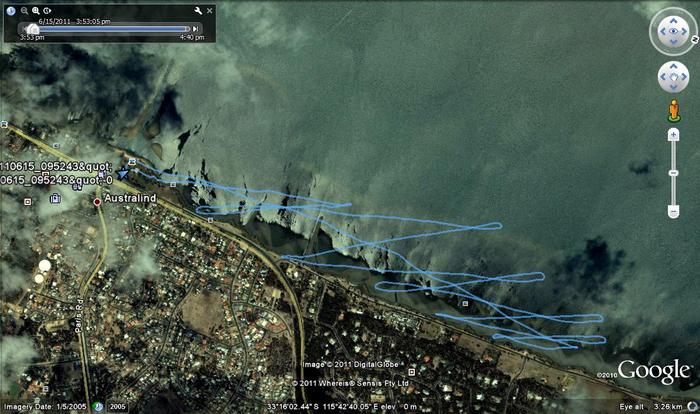The image size is (700, 414).
Task: Zoom out the time slider range
Action: pyautogui.click(x=23, y=10)
